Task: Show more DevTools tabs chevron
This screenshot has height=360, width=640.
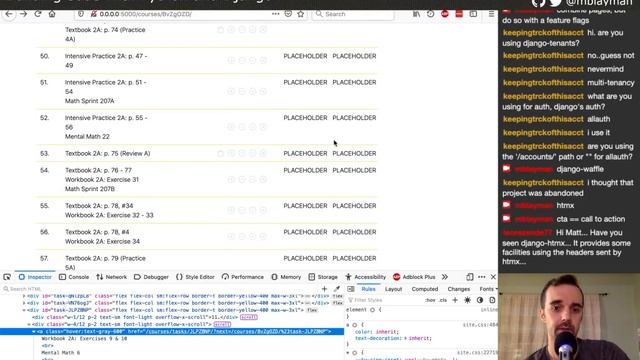Action: [x=445, y=277]
